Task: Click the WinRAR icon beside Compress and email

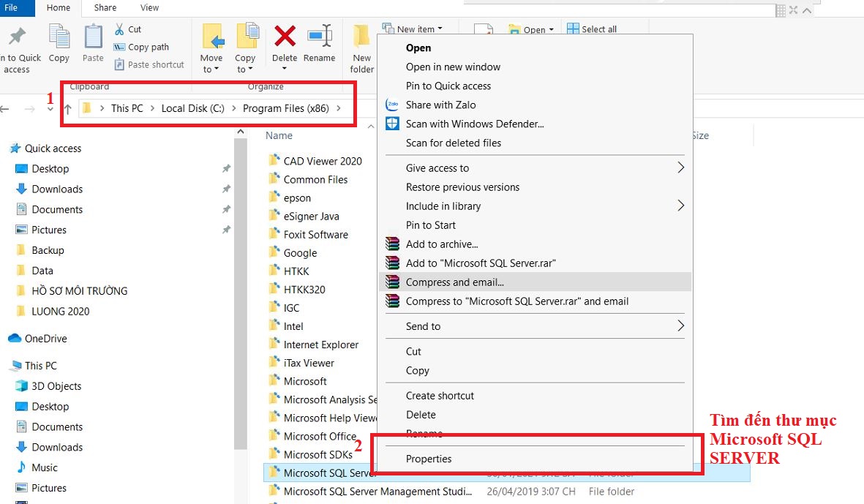Action: pyautogui.click(x=392, y=282)
